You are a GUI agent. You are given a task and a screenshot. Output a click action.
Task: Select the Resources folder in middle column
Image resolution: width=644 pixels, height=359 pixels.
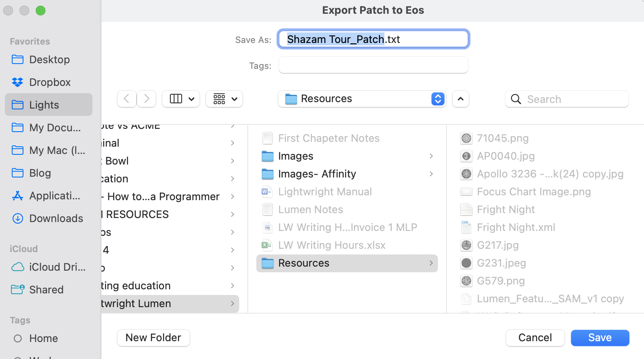coord(304,263)
